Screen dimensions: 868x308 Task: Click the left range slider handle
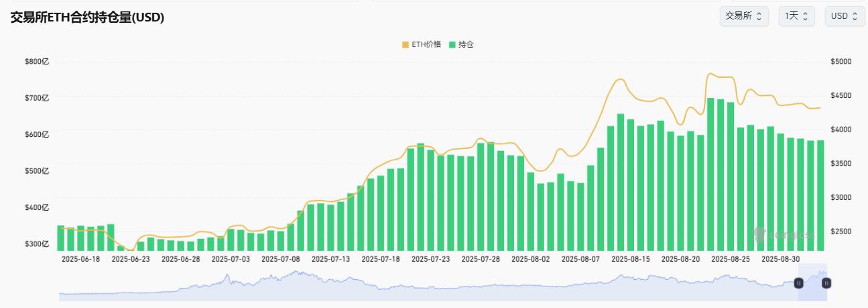point(799,283)
